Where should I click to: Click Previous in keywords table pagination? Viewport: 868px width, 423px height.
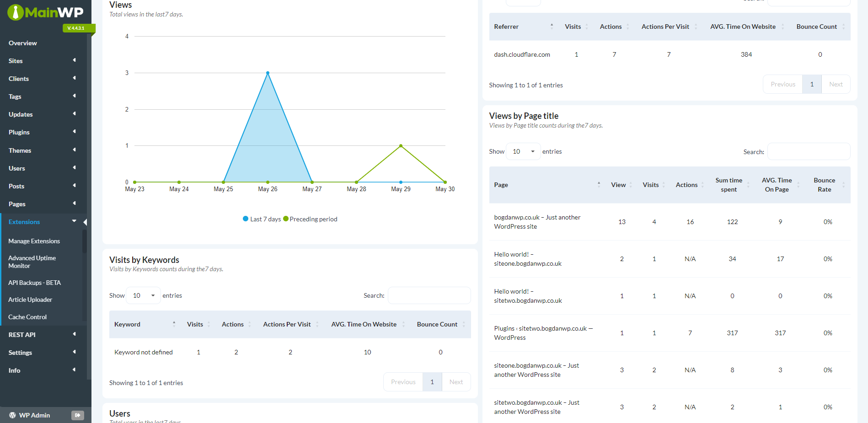point(403,382)
